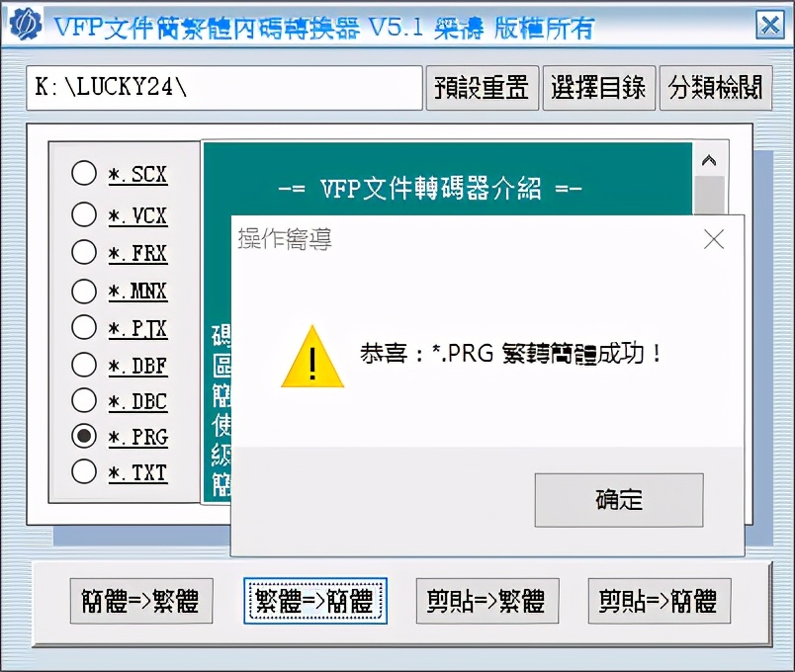Close the VFP converter main window
The image size is (795, 672).
770,25
